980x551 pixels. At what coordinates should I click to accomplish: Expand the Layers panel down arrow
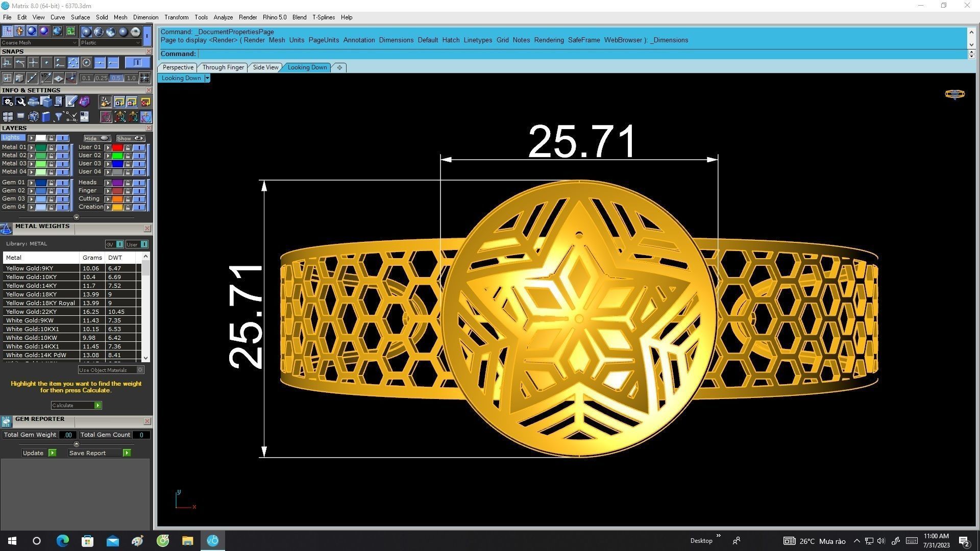[77, 217]
